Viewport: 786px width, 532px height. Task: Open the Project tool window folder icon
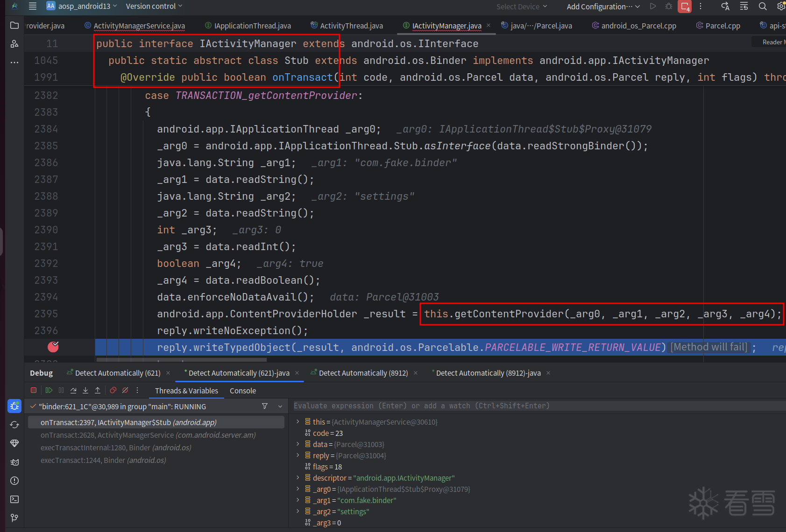14,25
